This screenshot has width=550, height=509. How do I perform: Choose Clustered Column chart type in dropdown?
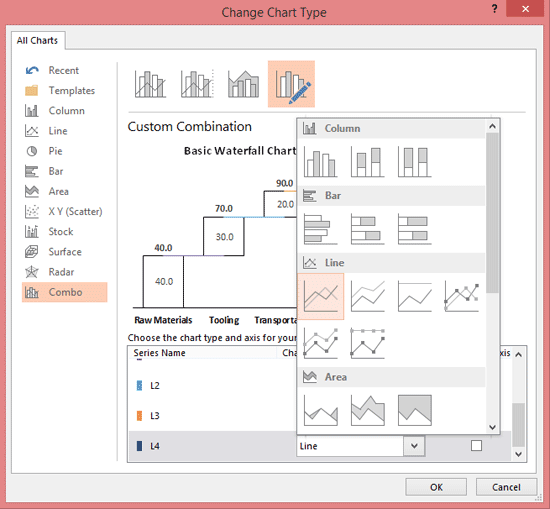[x=321, y=162]
